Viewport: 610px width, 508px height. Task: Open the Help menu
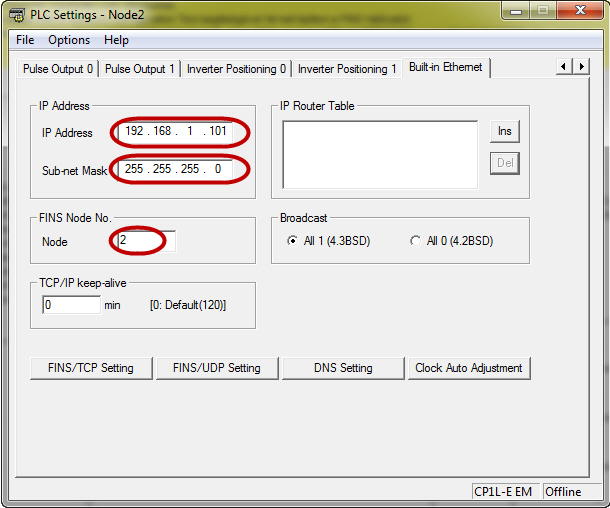click(x=116, y=40)
